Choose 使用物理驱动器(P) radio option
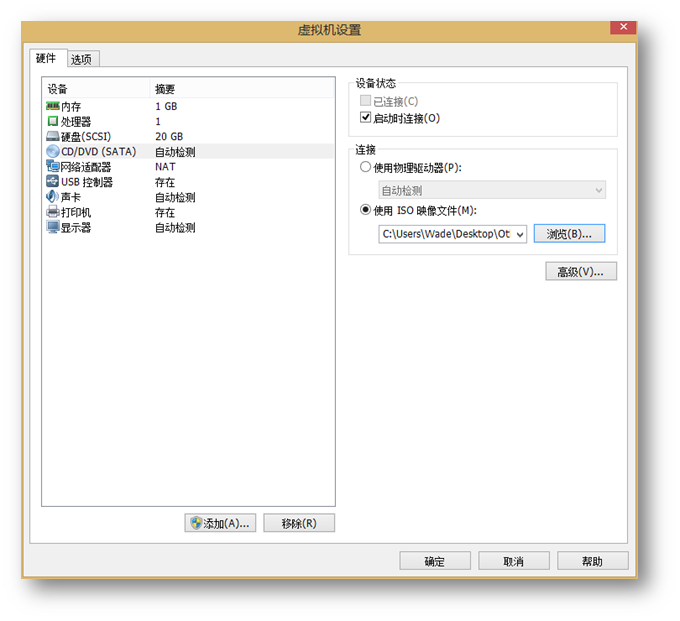680x621 pixels. tap(365, 167)
